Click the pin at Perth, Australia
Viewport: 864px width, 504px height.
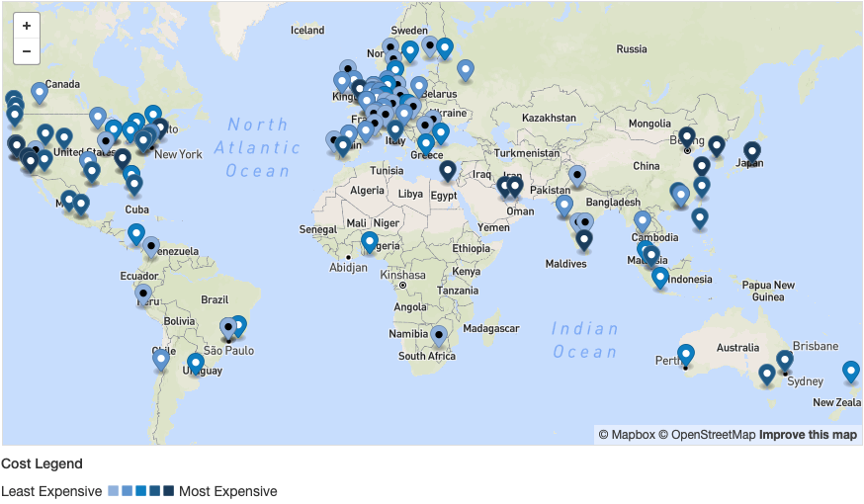tap(686, 354)
